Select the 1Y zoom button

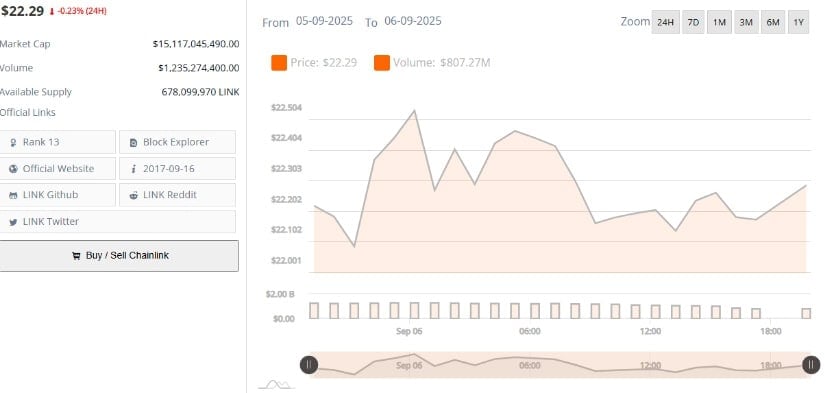(x=798, y=22)
